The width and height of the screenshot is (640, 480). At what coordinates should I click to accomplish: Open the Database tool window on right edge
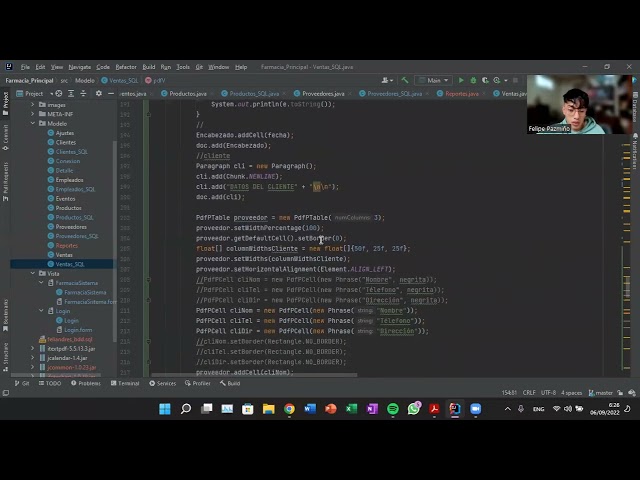[x=635, y=107]
